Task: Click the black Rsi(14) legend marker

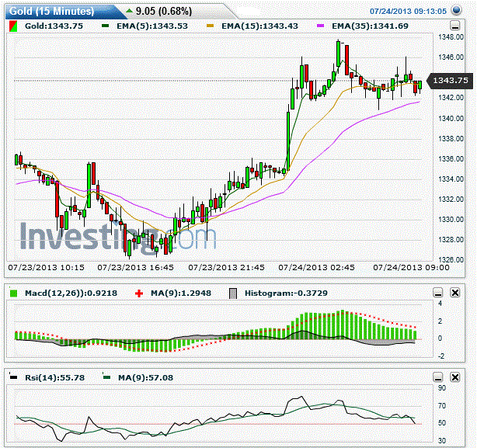Action: (13, 377)
